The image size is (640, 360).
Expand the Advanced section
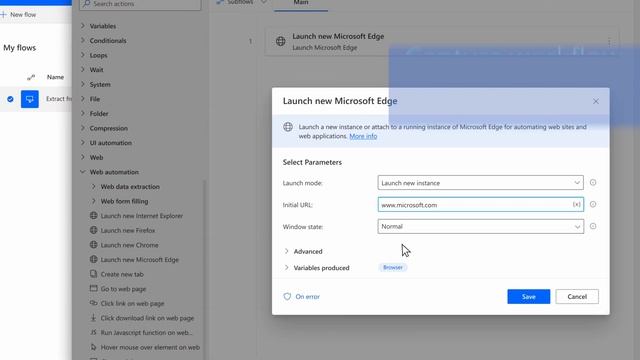click(303, 251)
